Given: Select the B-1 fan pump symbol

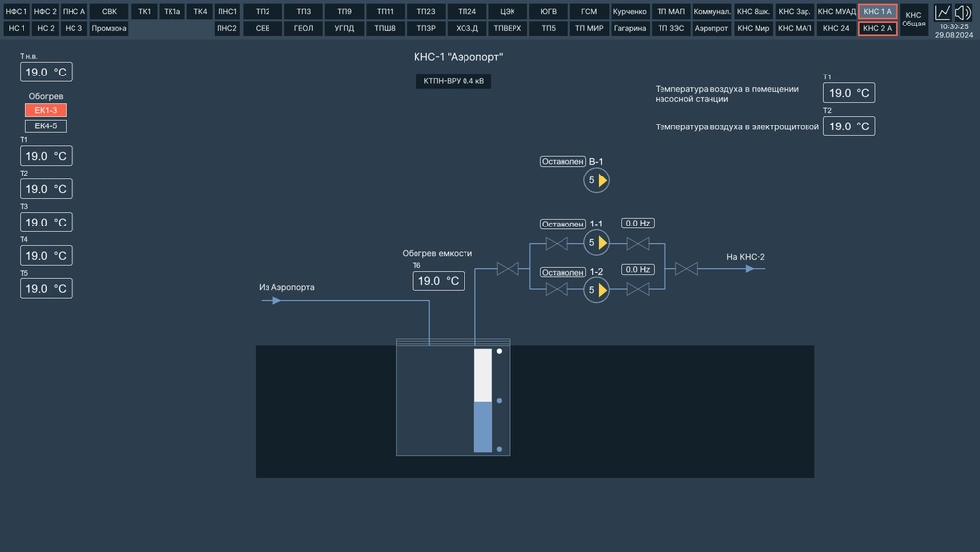Looking at the screenshot, I should pyautogui.click(x=597, y=180).
